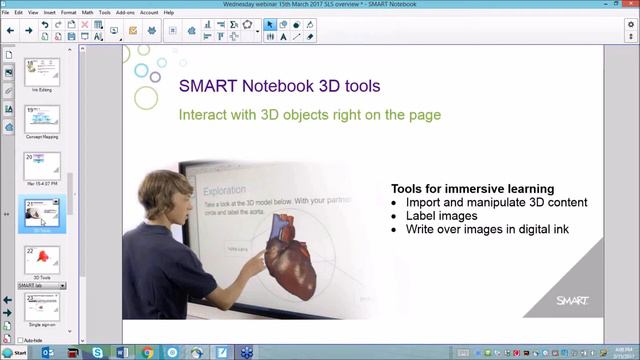Image resolution: width=640 pixels, height=360 pixels.
Task: Insert a graph with the chart icon
Action: pos(207,25)
